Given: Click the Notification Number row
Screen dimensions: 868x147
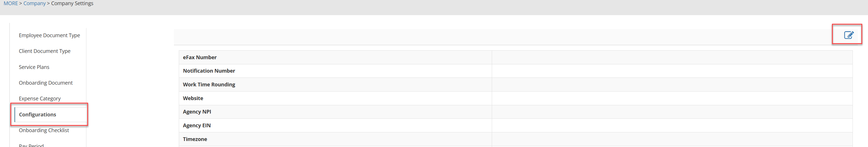Looking at the screenshot, I should 209,71.
